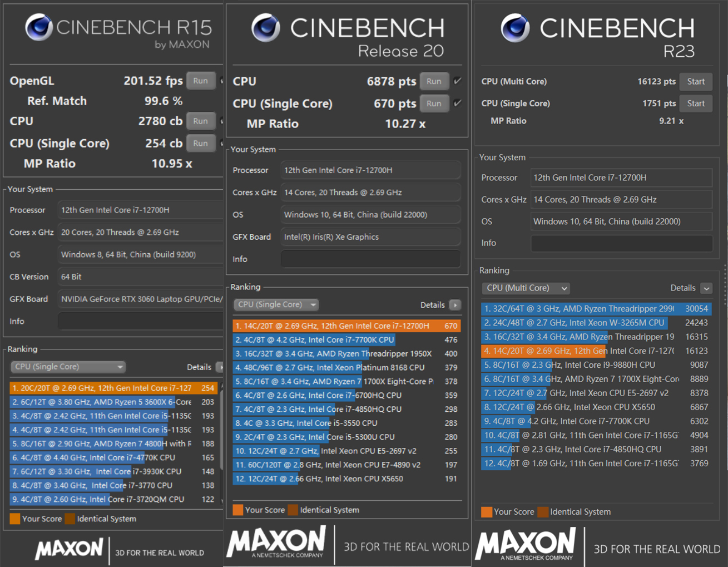The width and height of the screenshot is (728, 567).
Task: Click the Identical System swatch in R15
Action: pos(70,519)
